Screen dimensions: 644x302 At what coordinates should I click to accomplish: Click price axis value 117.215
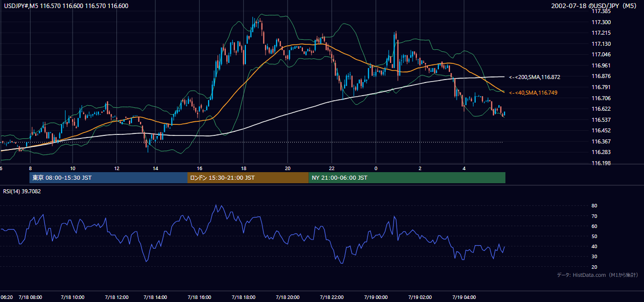point(602,33)
